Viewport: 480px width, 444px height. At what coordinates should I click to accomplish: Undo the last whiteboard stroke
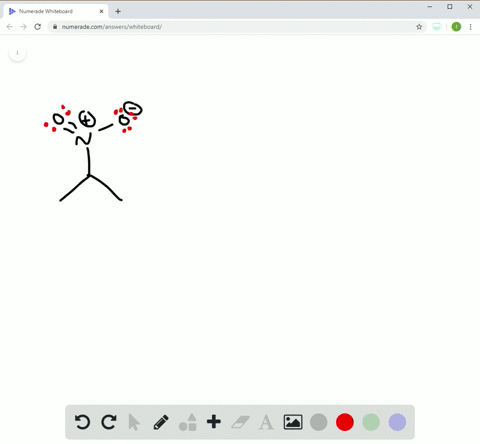tap(82, 422)
